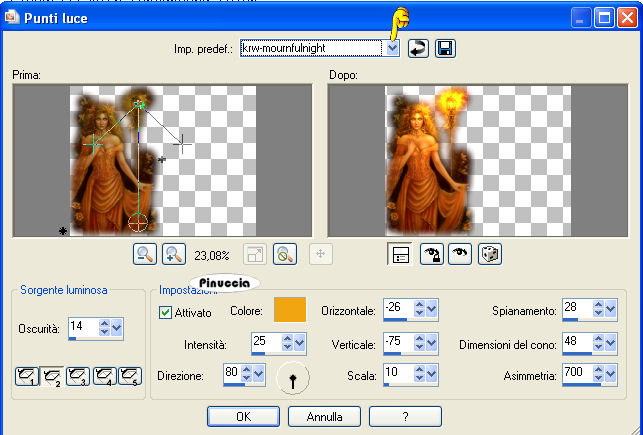The width and height of the screenshot is (643, 435).
Task: Click the ? help button
Action: pyautogui.click(x=405, y=417)
